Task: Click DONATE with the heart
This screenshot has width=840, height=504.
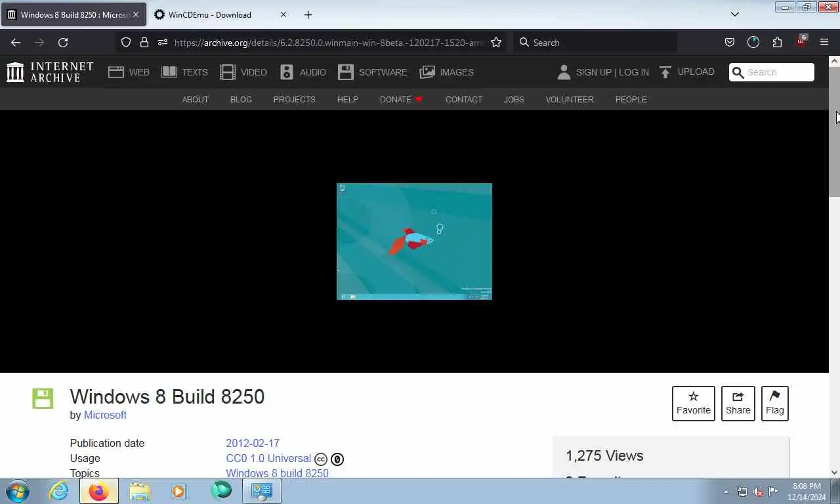Action: [401, 100]
